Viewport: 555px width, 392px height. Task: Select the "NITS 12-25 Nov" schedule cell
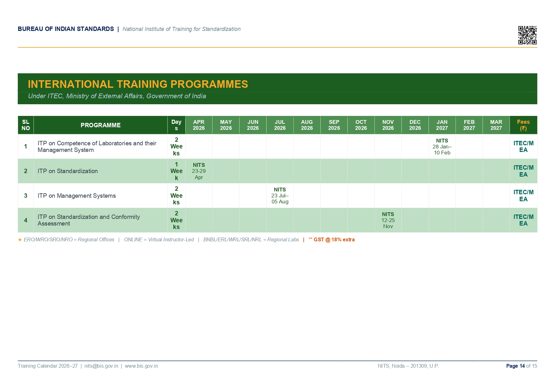pos(388,220)
